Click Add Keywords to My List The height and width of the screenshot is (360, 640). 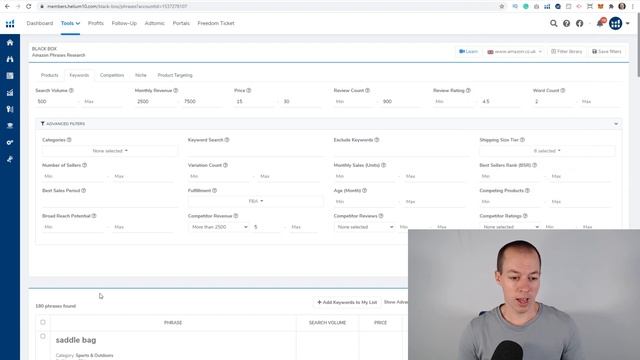click(347, 302)
